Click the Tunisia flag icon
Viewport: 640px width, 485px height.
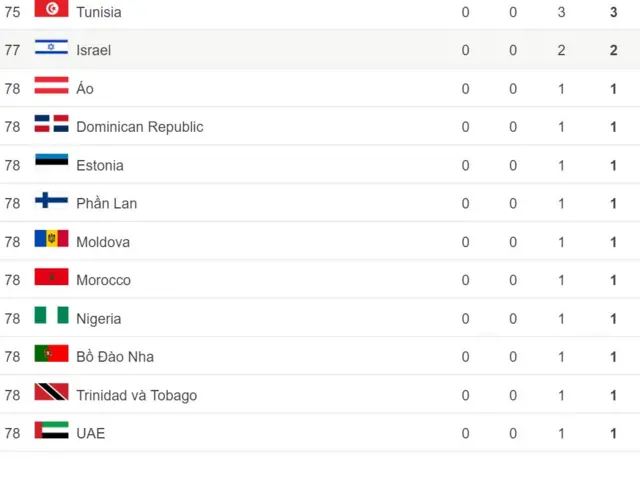tap(51, 8)
